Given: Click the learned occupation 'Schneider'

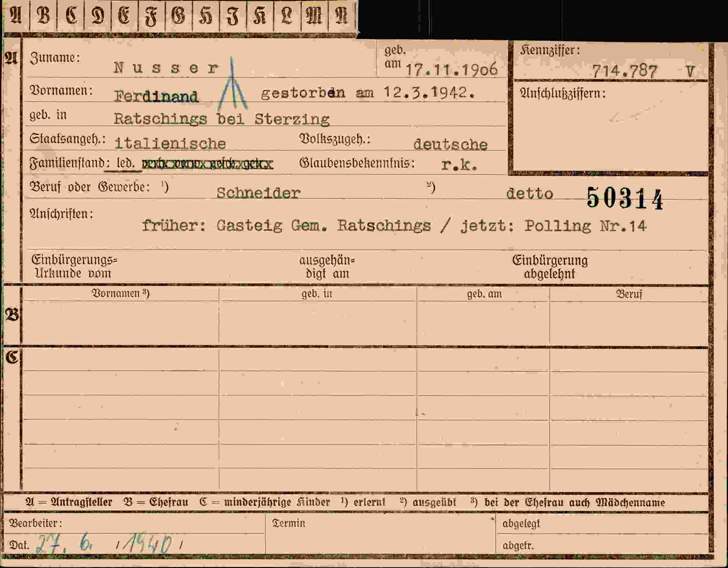Looking at the screenshot, I should (258, 193).
